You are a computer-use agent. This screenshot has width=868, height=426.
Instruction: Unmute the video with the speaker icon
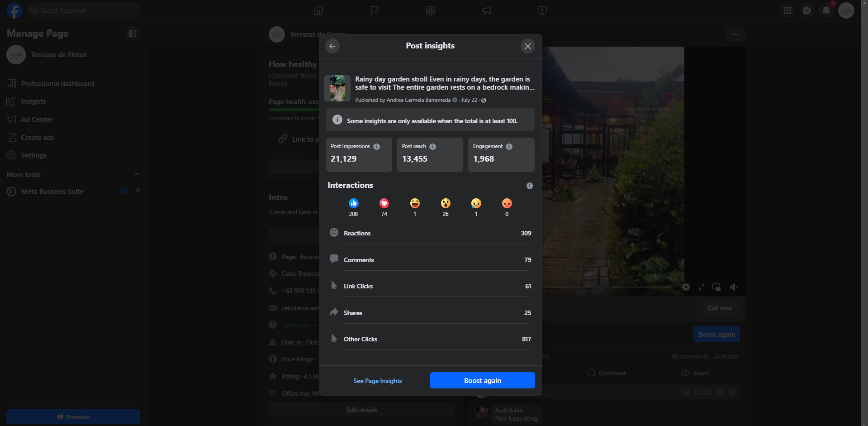coord(734,287)
